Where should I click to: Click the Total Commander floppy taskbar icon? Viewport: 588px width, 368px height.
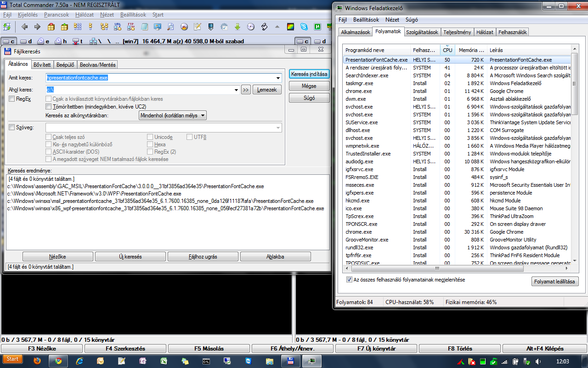point(291,361)
